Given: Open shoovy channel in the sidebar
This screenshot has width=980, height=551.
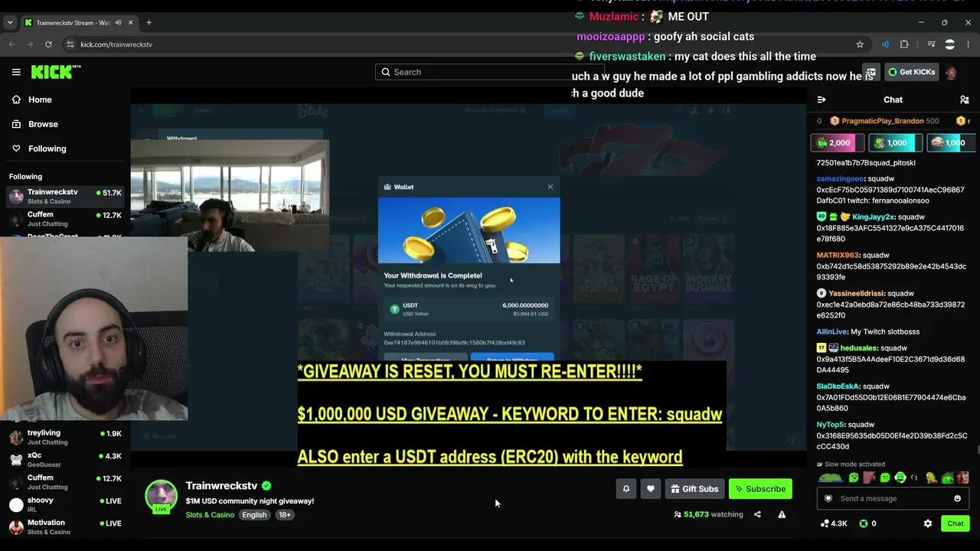Looking at the screenshot, I should (65, 504).
